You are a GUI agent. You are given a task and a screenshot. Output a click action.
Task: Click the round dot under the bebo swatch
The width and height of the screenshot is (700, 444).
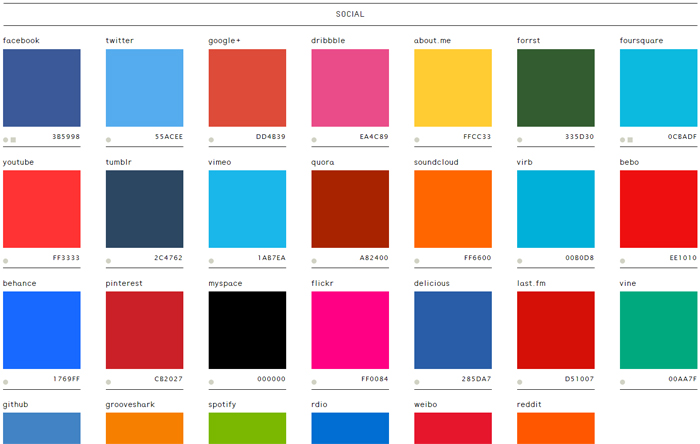(623, 261)
